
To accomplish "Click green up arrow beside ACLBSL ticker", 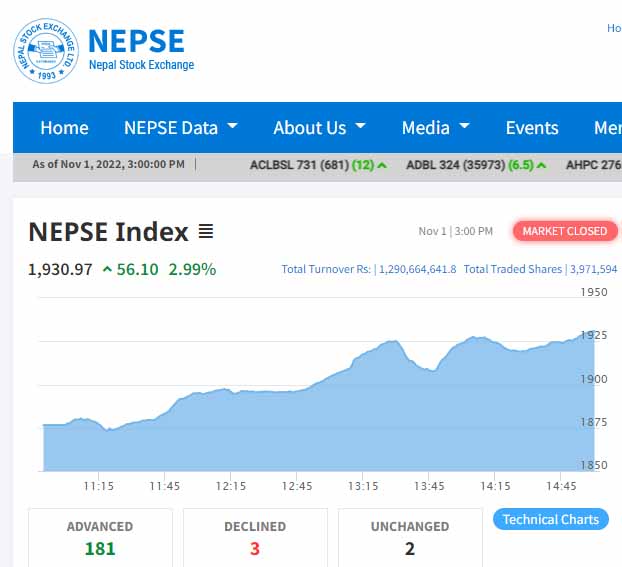I will click(382, 165).
